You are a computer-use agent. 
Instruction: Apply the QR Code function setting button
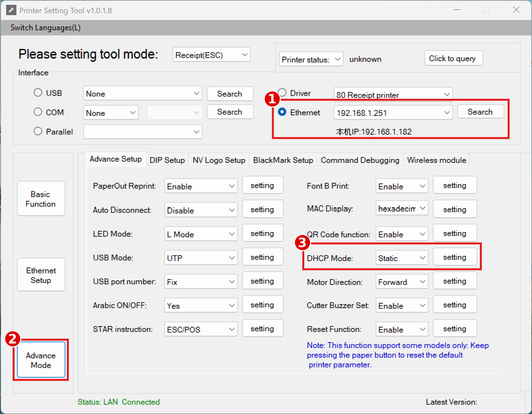(455, 233)
